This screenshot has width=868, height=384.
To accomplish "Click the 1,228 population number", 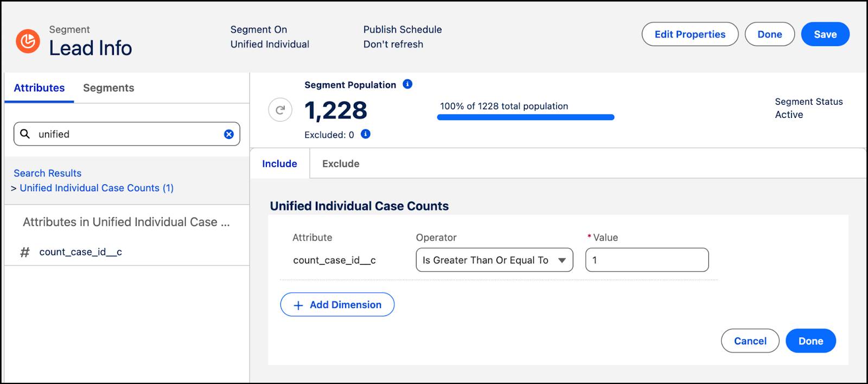I will pos(336,111).
